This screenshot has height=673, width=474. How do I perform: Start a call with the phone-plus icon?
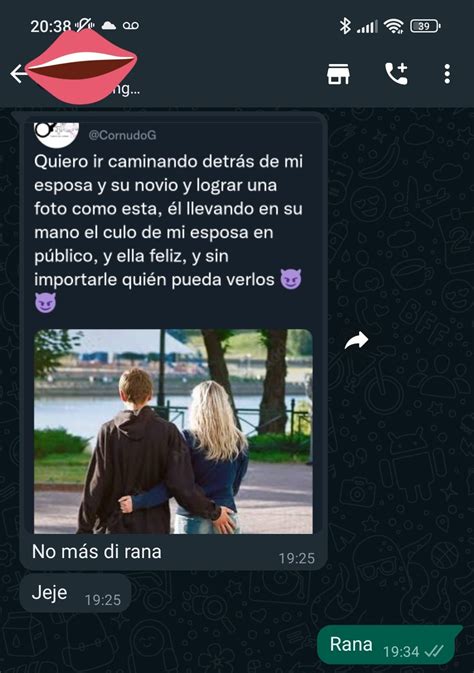(x=396, y=73)
